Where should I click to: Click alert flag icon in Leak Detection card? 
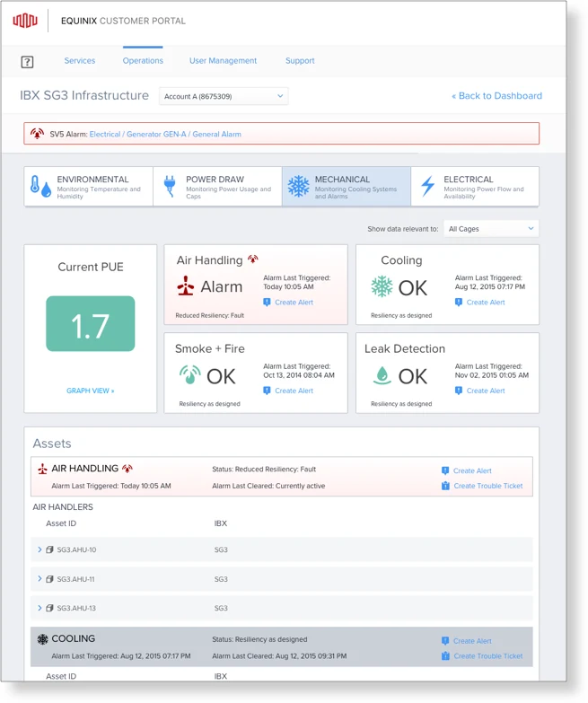459,391
